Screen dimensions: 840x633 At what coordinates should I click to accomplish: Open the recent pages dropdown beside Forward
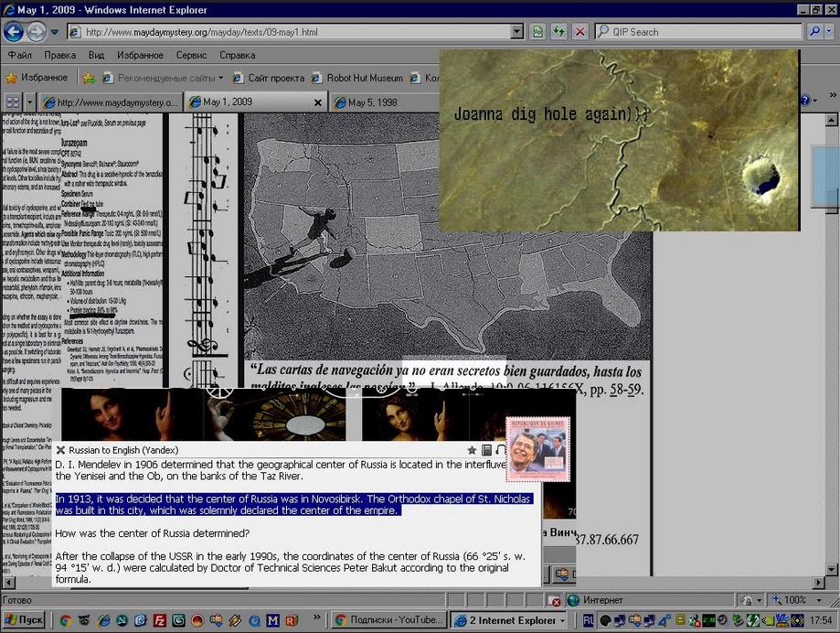55,32
